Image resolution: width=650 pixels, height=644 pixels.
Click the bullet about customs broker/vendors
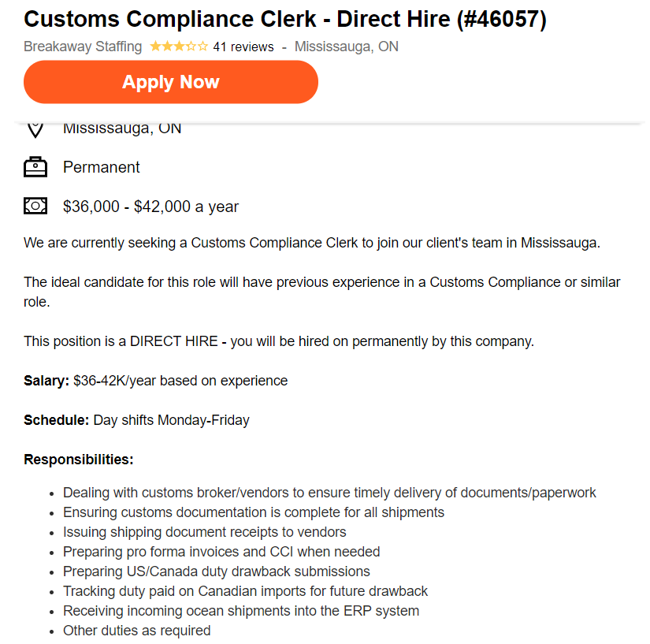click(x=329, y=493)
